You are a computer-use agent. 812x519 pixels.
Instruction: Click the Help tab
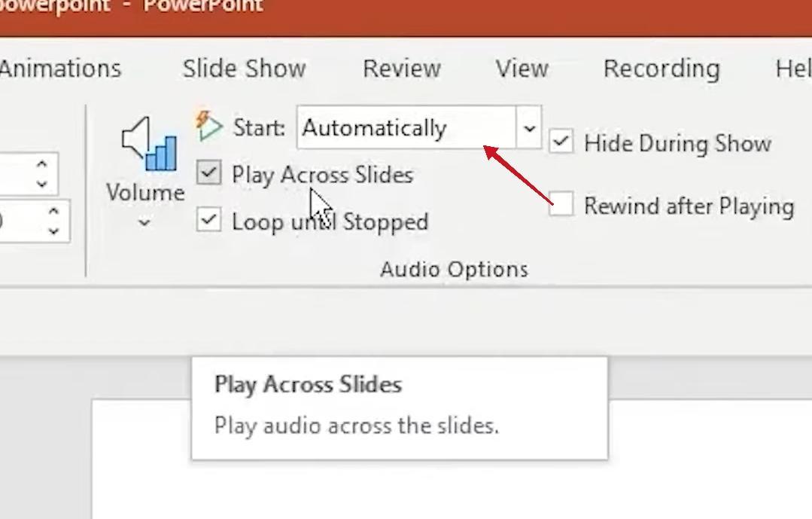[794, 69]
